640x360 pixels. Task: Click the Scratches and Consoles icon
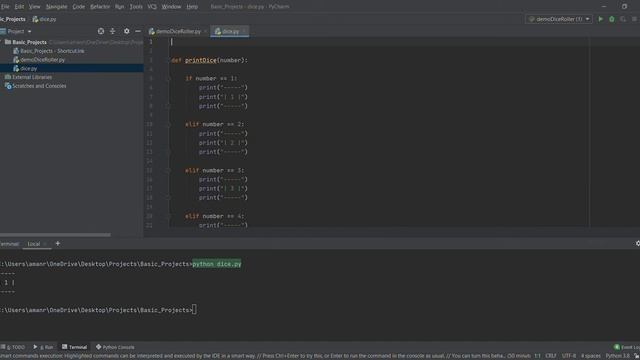8,86
